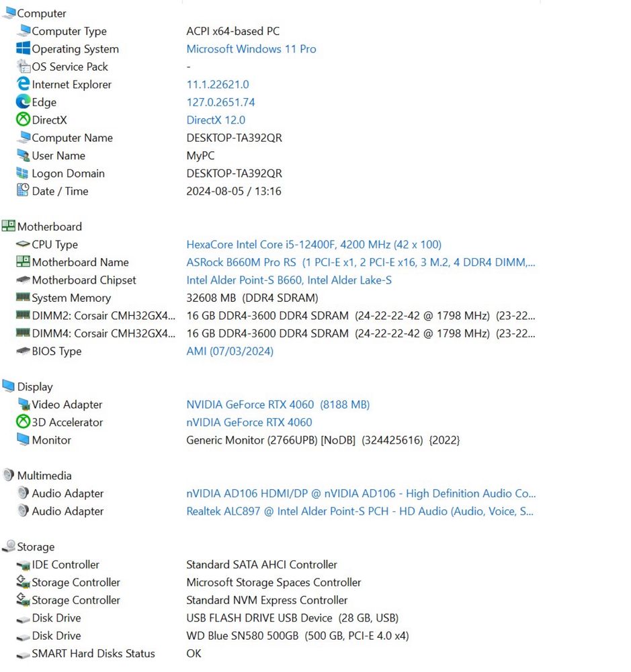Select the Microsoft Storage Spaces Controller value
The image size is (631, 672).
coord(274,583)
